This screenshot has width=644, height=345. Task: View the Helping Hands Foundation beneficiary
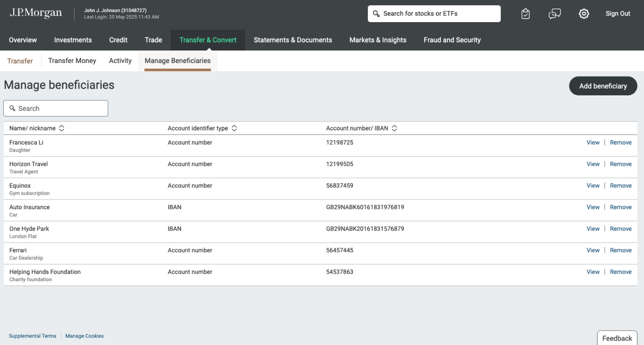[593, 272]
